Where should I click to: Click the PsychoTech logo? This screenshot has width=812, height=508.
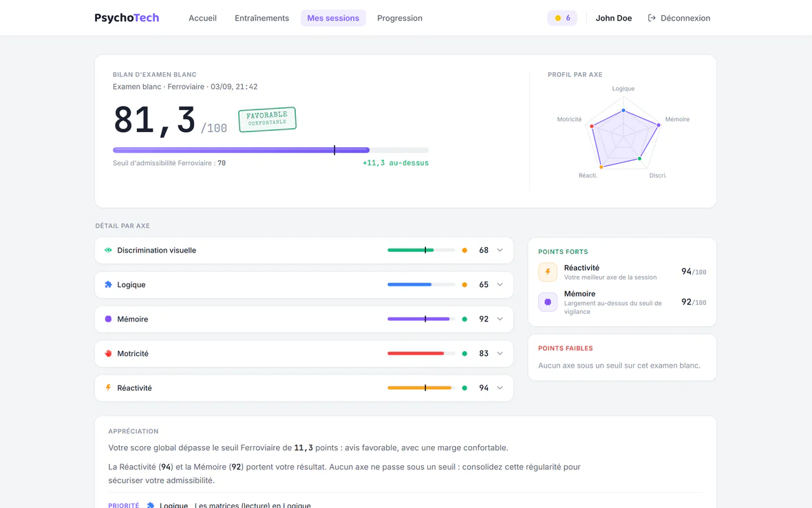pos(127,18)
